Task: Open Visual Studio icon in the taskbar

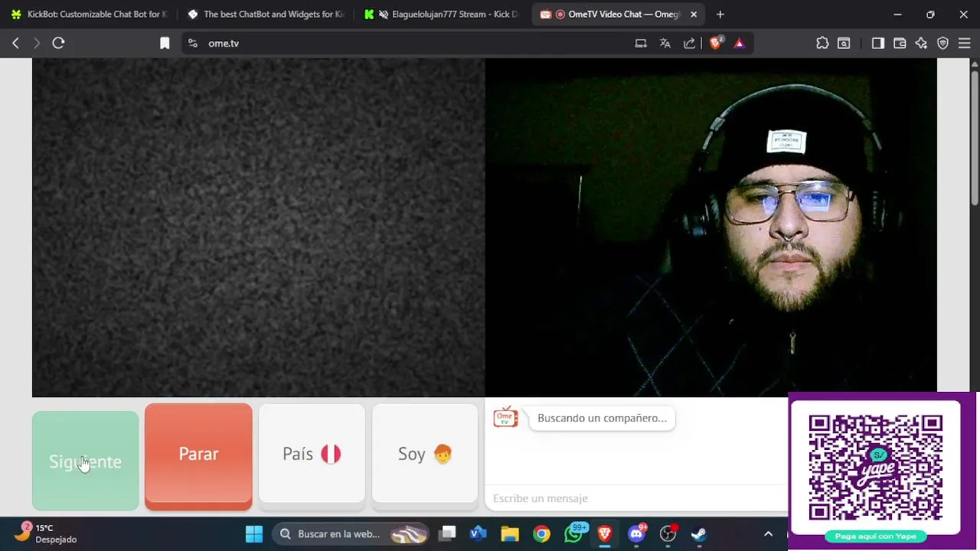Action: click(479, 534)
